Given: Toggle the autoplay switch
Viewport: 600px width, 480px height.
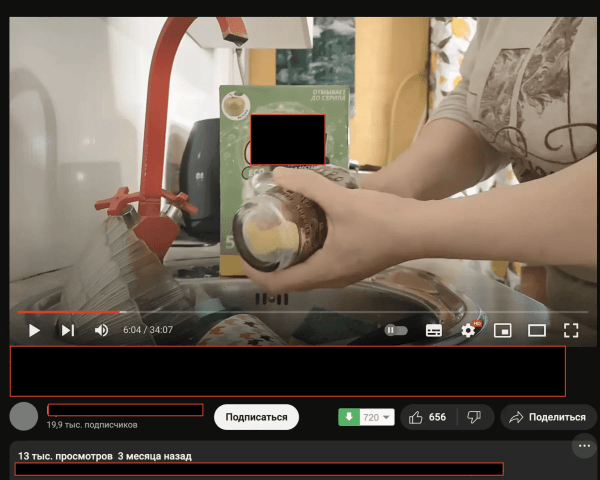Looking at the screenshot, I should (396, 330).
